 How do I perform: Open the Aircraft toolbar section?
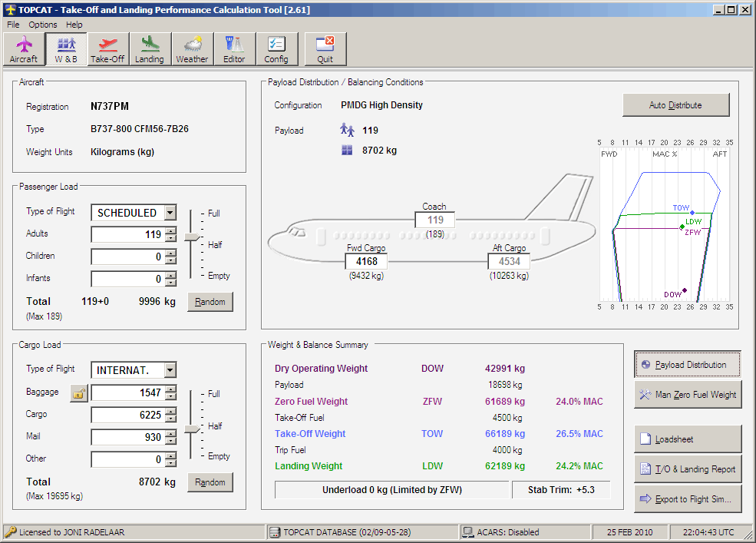click(24, 50)
